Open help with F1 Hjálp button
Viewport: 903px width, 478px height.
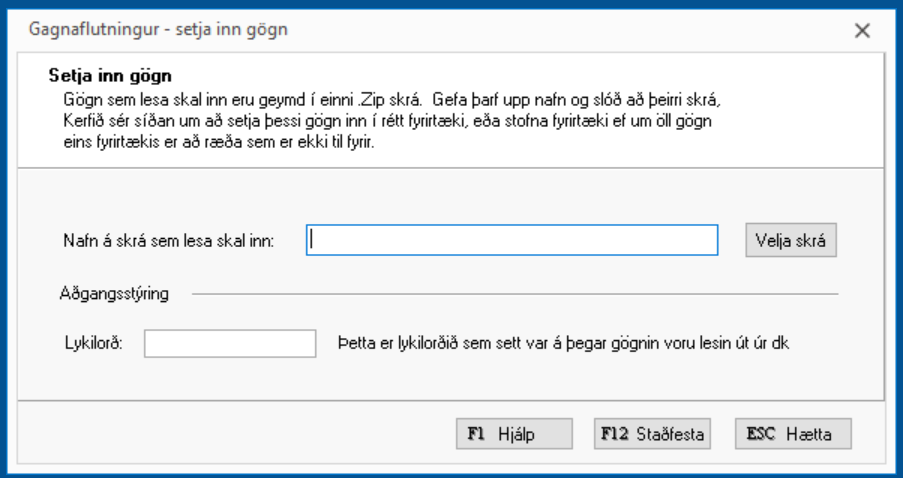[514, 434]
